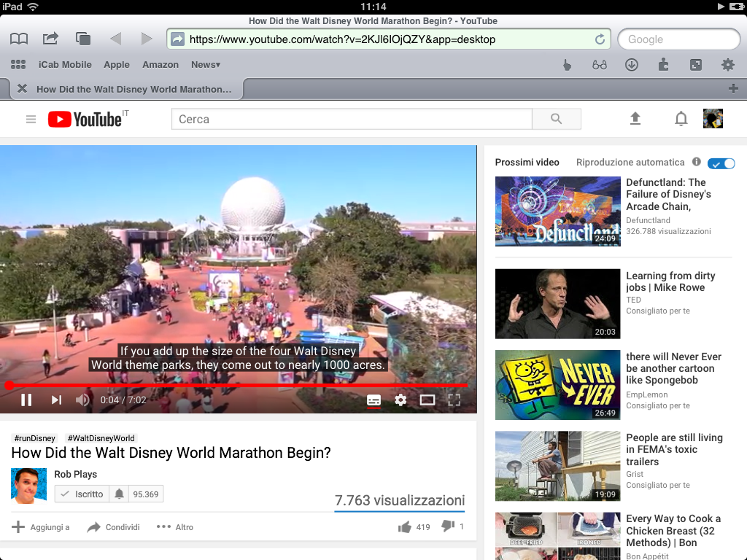Tap the pointing hand gesture icon
The height and width of the screenshot is (560, 747).
(567, 64)
